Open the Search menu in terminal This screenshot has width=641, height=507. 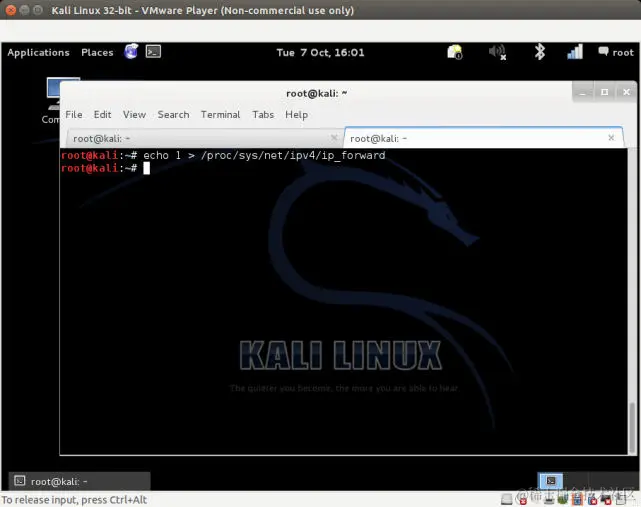pos(173,114)
